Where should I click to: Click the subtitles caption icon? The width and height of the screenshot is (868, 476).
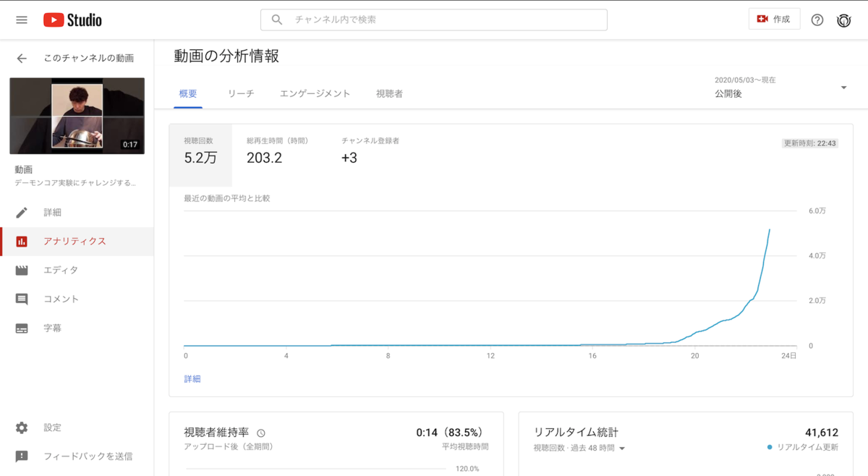pos(22,328)
